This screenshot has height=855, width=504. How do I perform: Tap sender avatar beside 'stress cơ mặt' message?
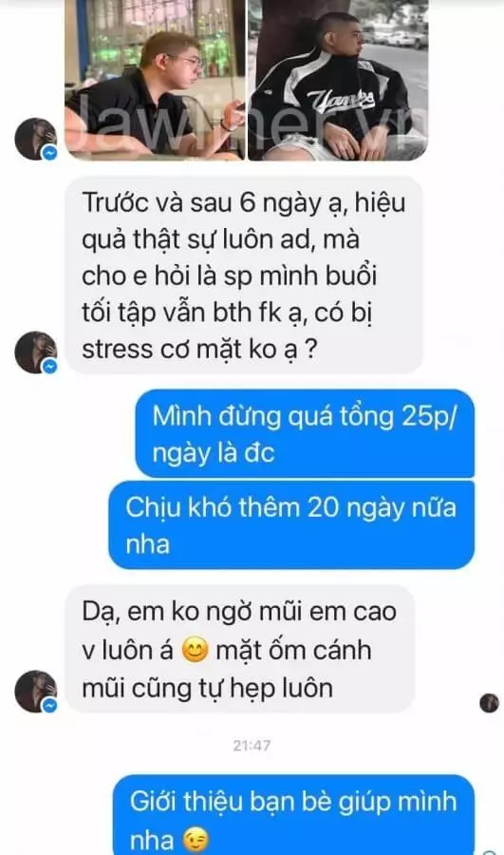pyautogui.click(x=35, y=352)
